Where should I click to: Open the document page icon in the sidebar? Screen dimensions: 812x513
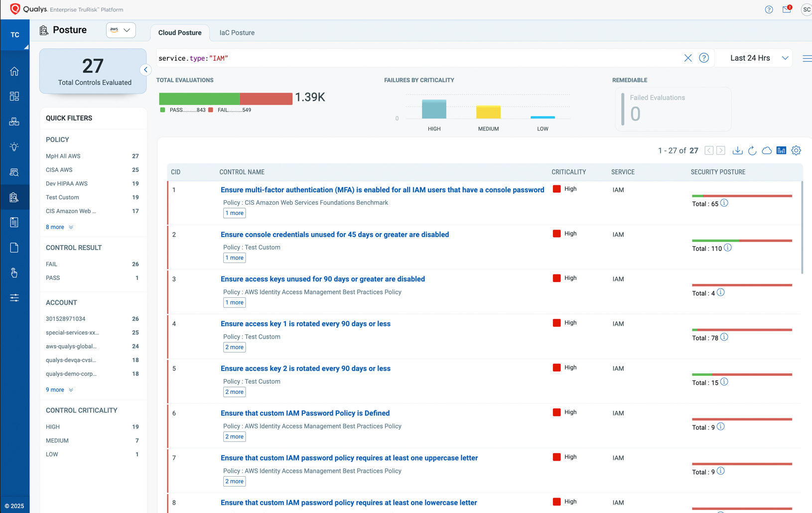(x=14, y=248)
